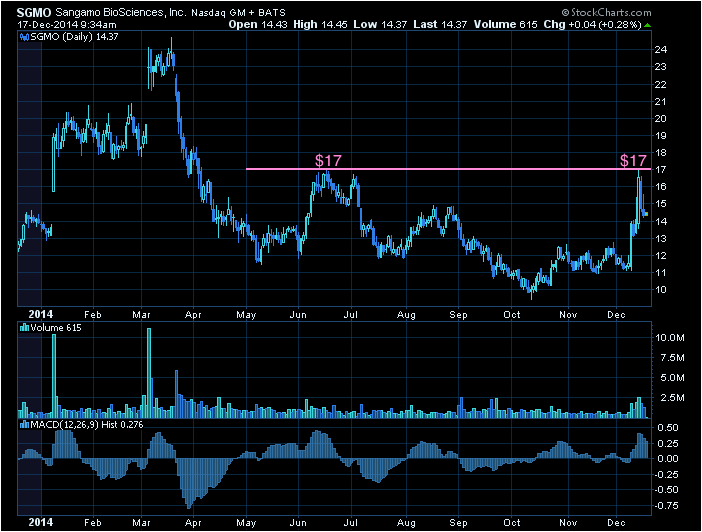Click the histogram icon beside MACD legend

coord(24,425)
